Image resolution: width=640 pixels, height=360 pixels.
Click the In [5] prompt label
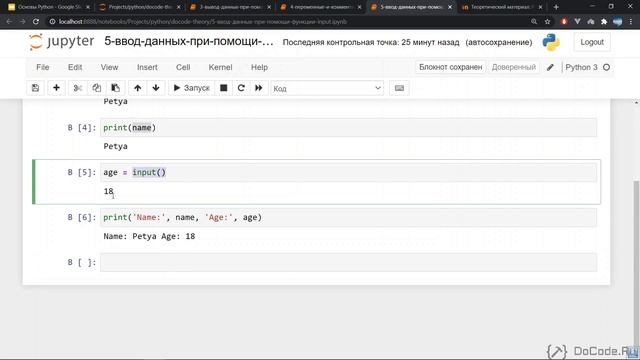point(82,172)
